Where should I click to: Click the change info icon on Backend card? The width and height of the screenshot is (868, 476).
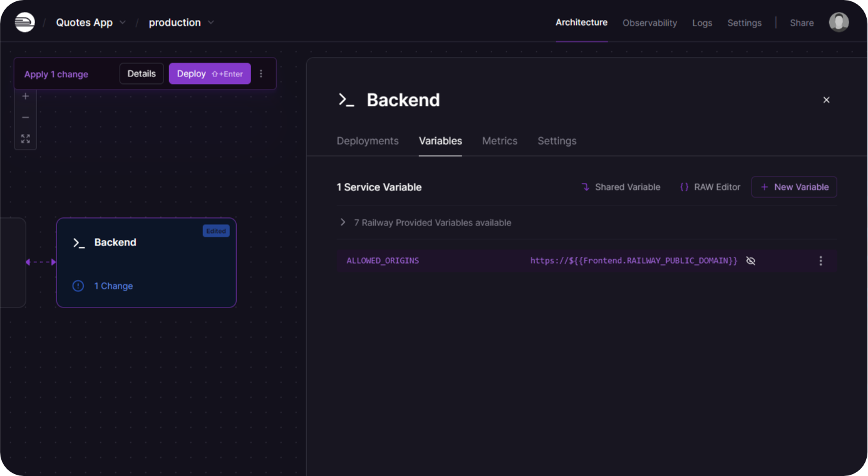click(x=78, y=286)
